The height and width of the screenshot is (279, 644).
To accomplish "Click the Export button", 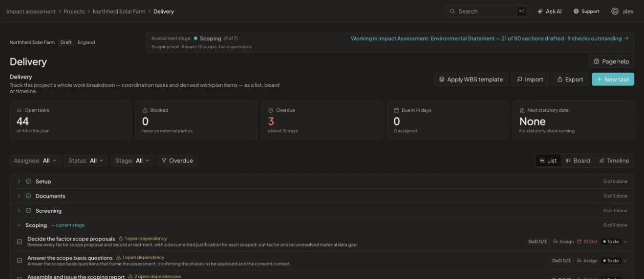I will click(x=570, y=80).
